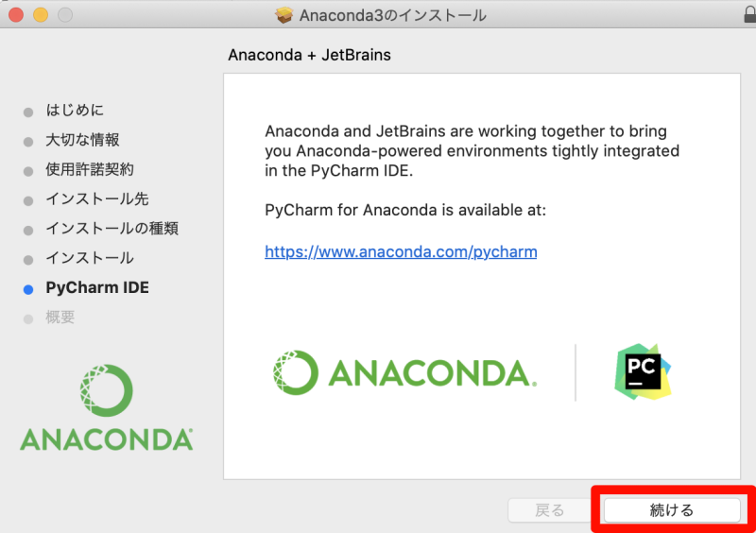Select the インストール先 step in sidebar

coord(97,198)
